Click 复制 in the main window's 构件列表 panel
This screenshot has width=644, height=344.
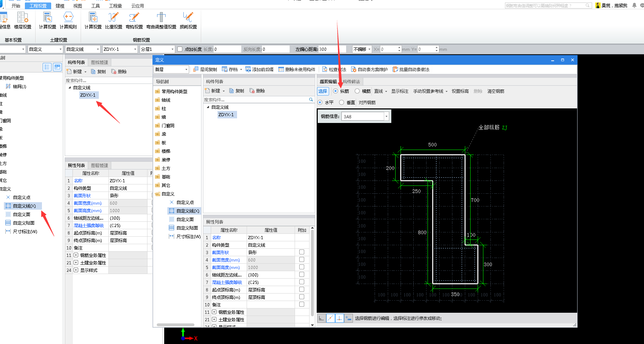point(98,72)
